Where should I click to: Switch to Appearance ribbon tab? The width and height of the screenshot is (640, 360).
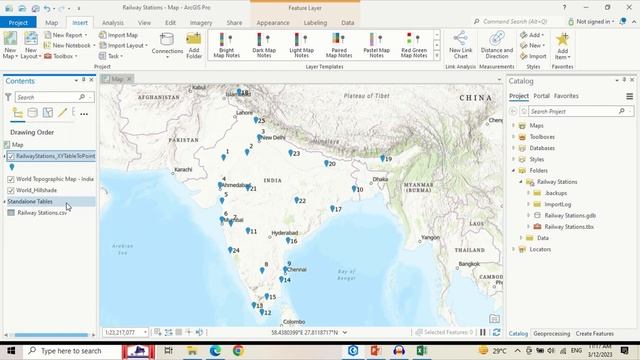tap(273, 23)
